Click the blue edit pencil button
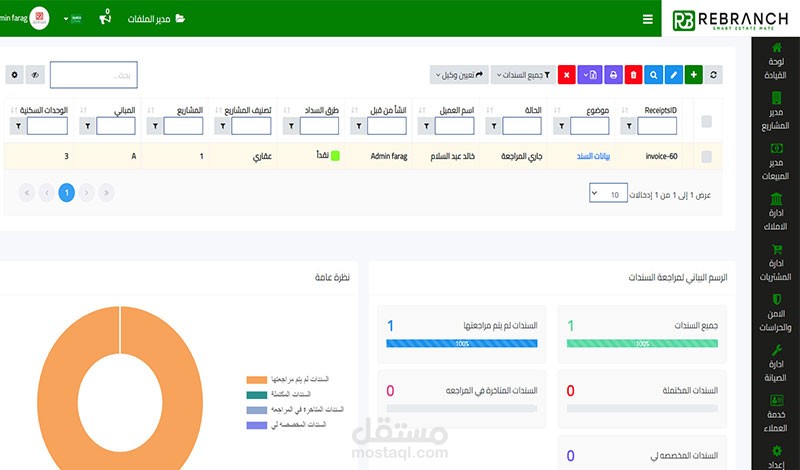This screenshot has height=470, width=800. point(673,75)
